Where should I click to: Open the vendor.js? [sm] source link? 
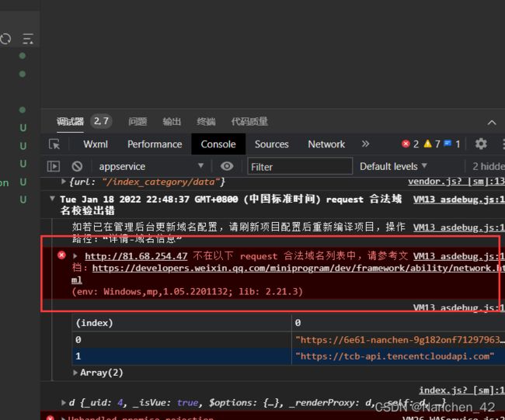456,182
